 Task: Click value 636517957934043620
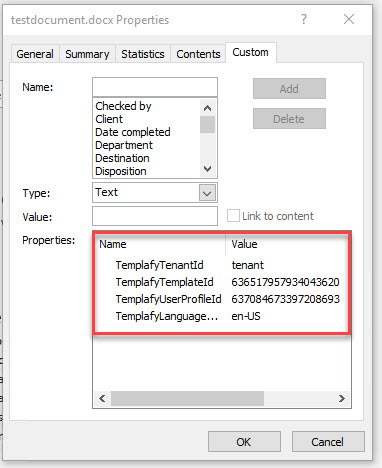coord(285,282)
